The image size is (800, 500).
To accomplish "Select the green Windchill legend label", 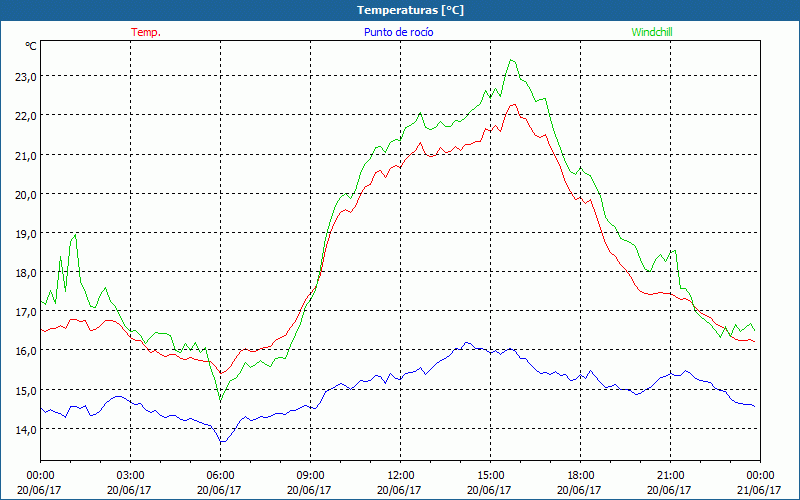I will click(x=652, y=32).
